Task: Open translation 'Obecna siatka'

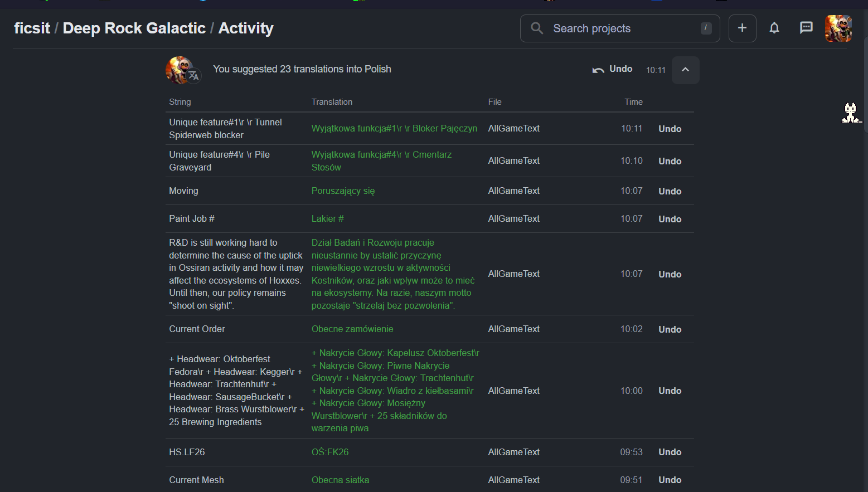Action: 340,480
